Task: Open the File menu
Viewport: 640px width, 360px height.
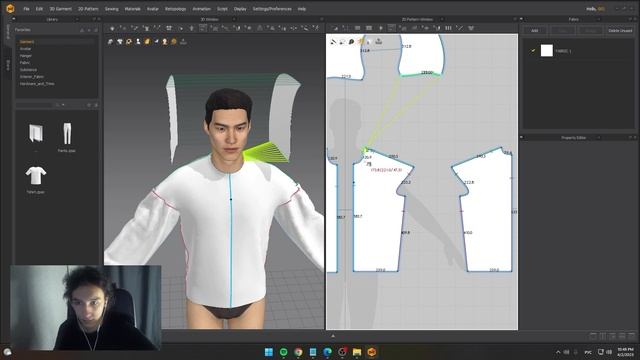Action: pyautogui.click(x=26, y=9)
